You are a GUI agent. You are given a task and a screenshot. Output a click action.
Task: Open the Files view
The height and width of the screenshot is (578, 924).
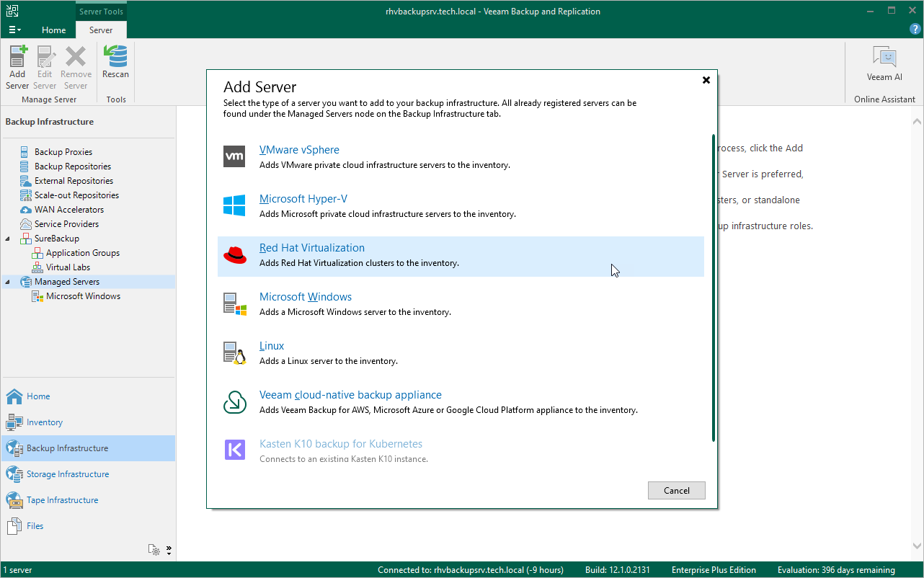(35, 526)
